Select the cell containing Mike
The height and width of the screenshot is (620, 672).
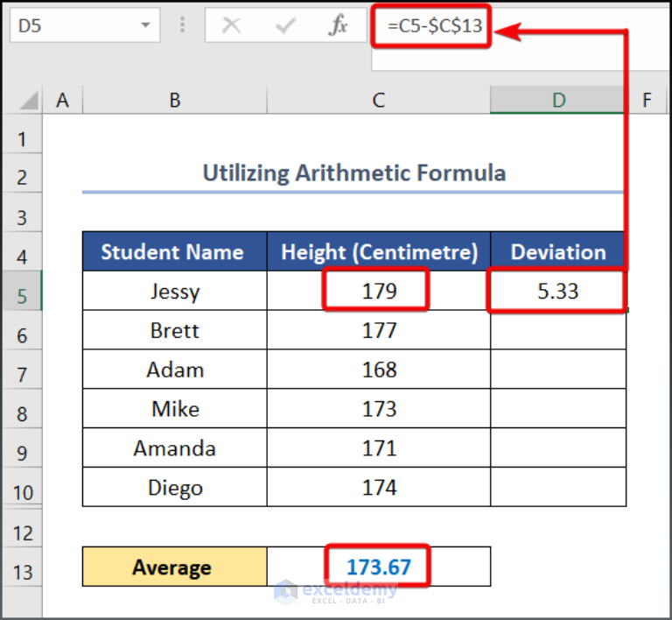[x=174, y=409]
